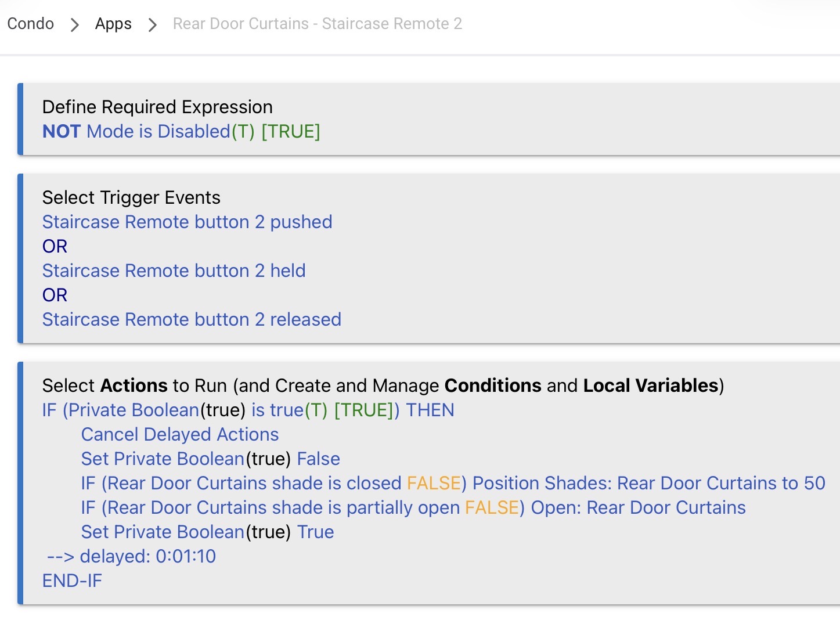Open the Define Required Expression heading
This screenshot has width=840, height=620.
pyautogui.click(x=157, y=107)
